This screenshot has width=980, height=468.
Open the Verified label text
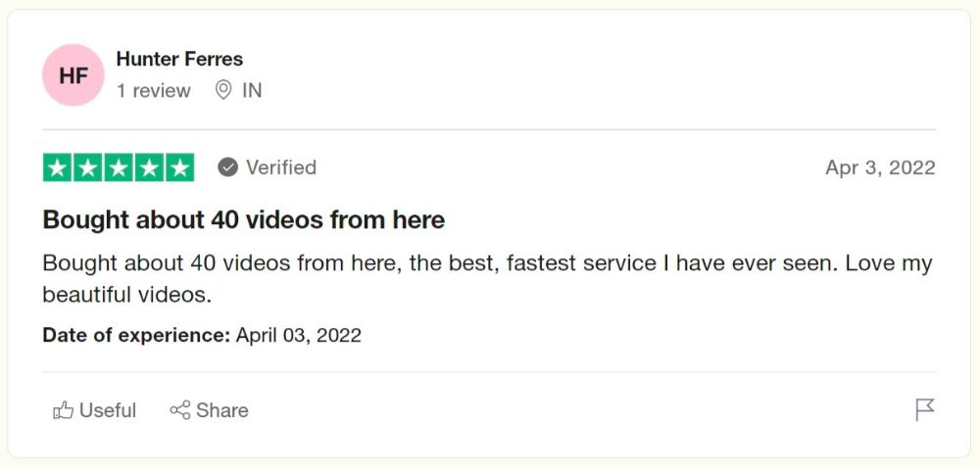pyautogui.click(x=281, y=167)
